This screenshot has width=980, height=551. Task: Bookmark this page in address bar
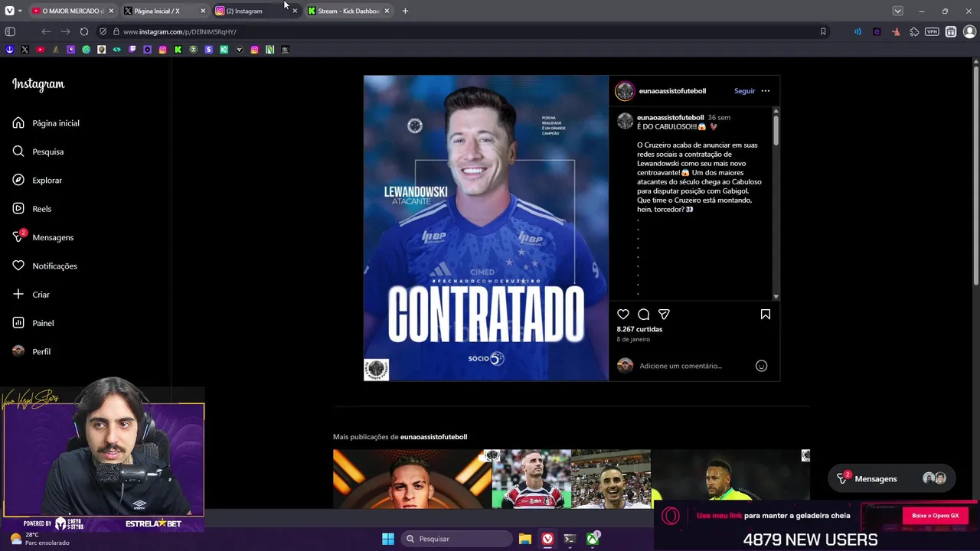(823, 31)
